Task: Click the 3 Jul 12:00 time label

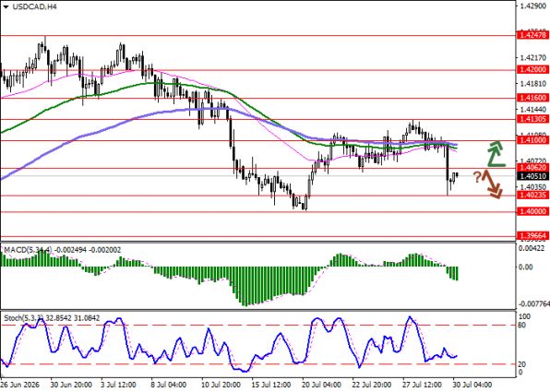Action: click(x=118, y=385)
